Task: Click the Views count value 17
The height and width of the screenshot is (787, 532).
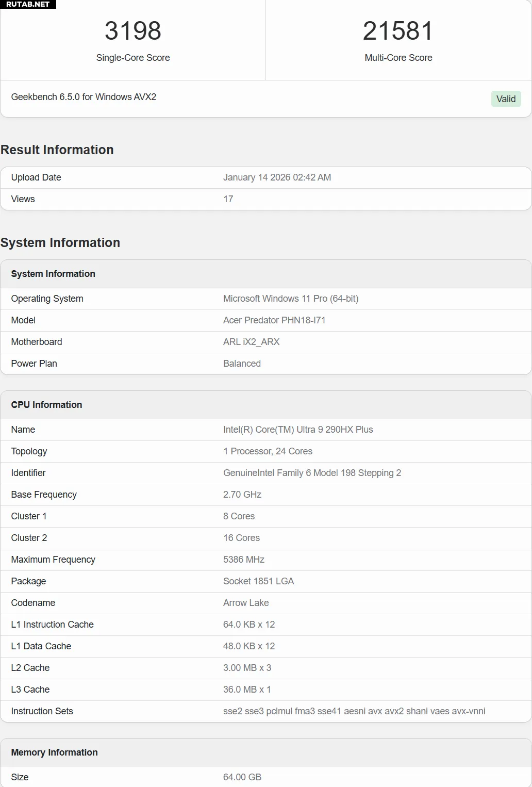Action: pyautogui.click(x=228, y=199)
